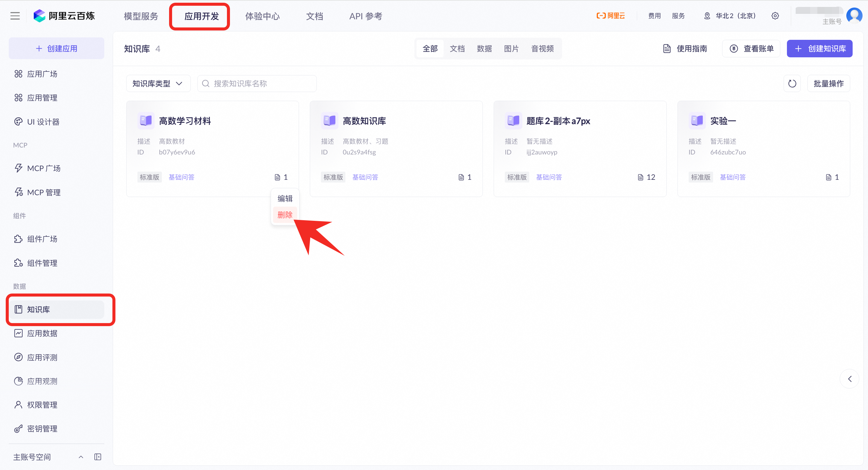Viewport: 868px width, 470px height.
Task: Expand the right-side panel chevron arrow
Action: [850, 379]
